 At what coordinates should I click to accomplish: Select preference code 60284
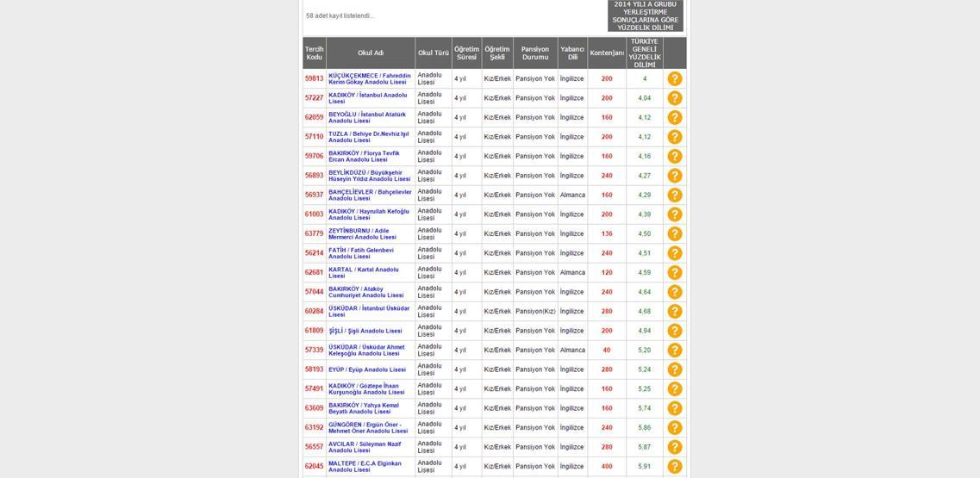point(315,311)
